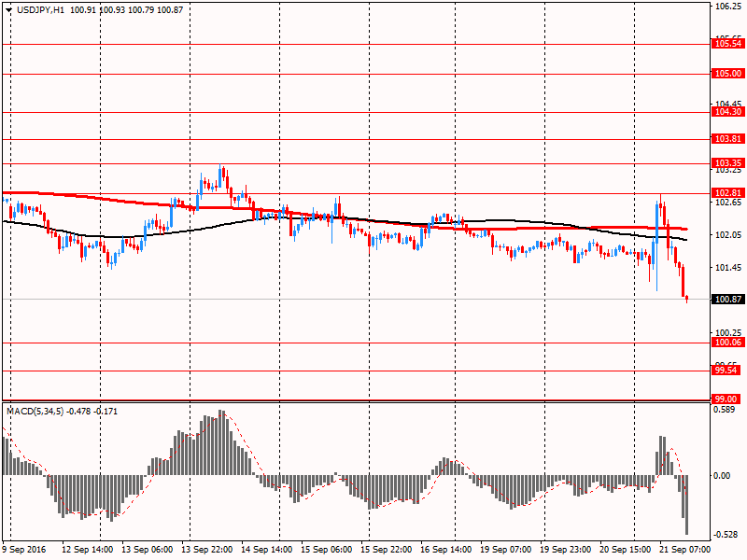Screen dimensions: 747x560
Task: Select the current price label 100.87
Action: [728, 299]
